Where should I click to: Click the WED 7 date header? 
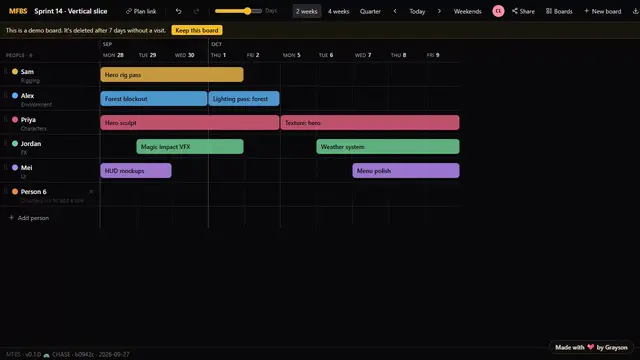363,55
